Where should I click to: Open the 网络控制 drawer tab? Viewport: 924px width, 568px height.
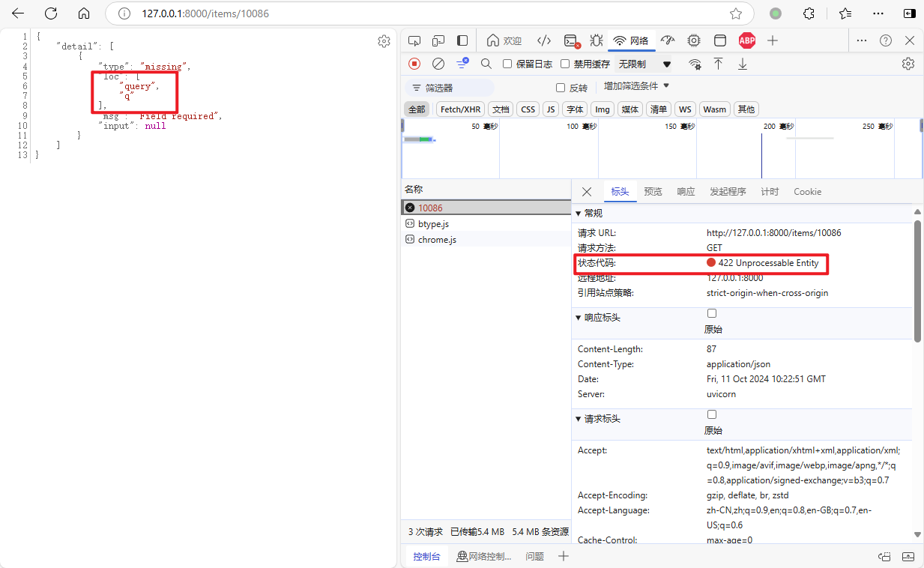[x=484, y=556]
